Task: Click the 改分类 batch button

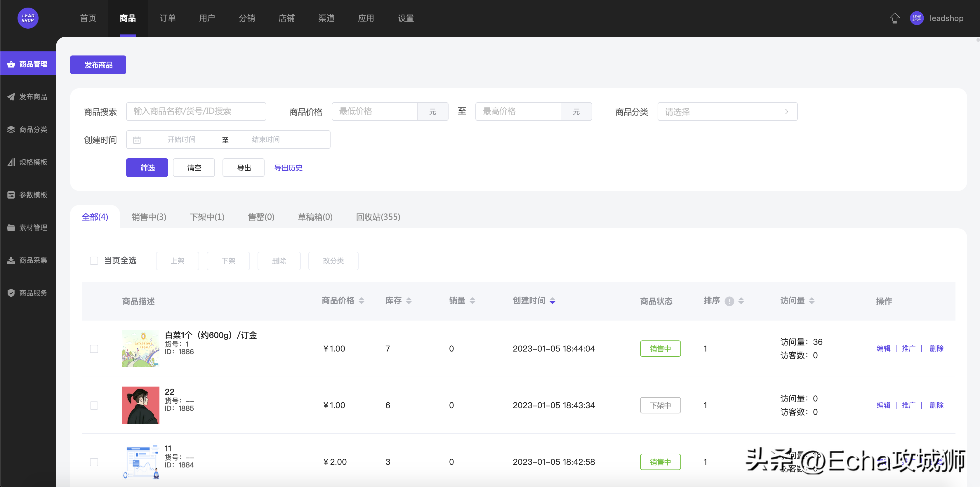Action: point(333,261)
